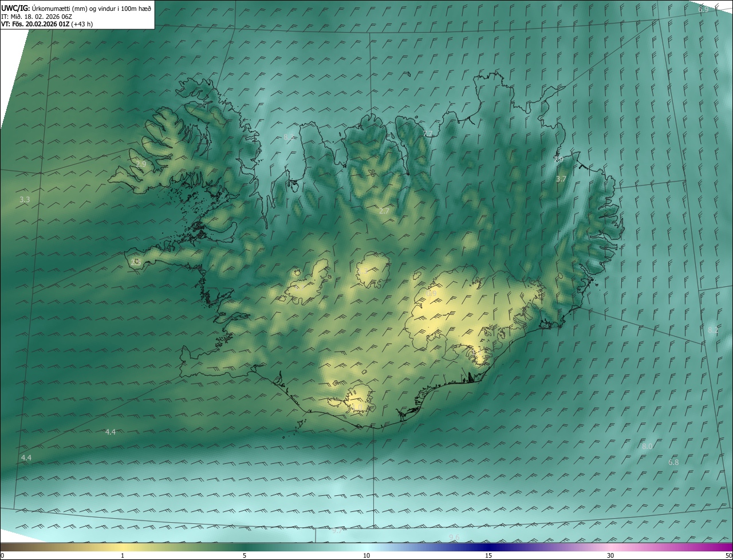Click the colorbar tick label 15
The width and height of the screenshot is (733, 560).
(x=488, y=555)
